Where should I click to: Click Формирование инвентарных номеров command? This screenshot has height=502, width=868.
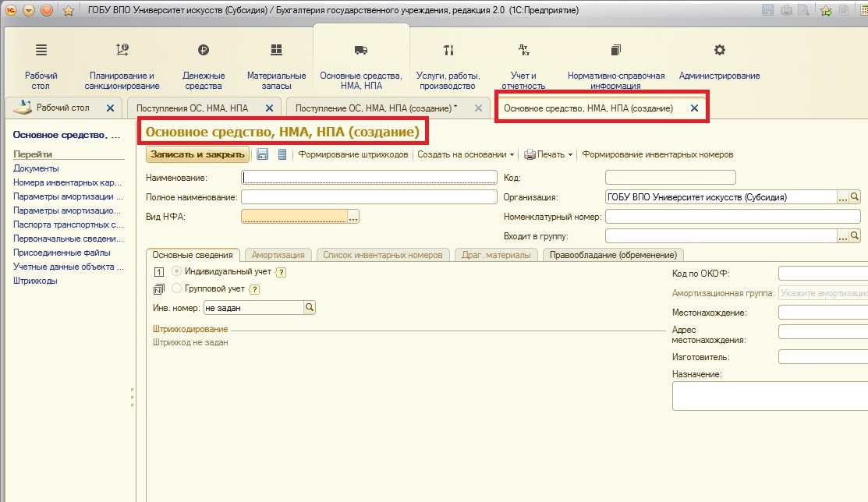(657, 154)
